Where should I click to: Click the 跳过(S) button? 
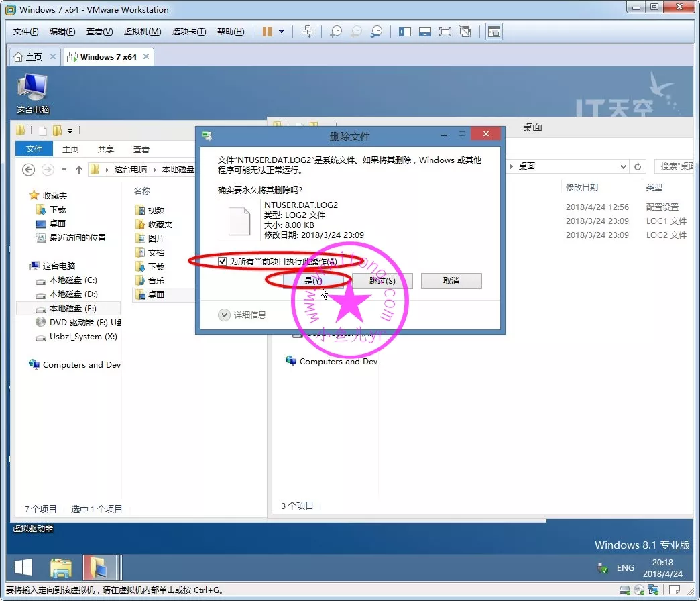click(x=382, y=280)
